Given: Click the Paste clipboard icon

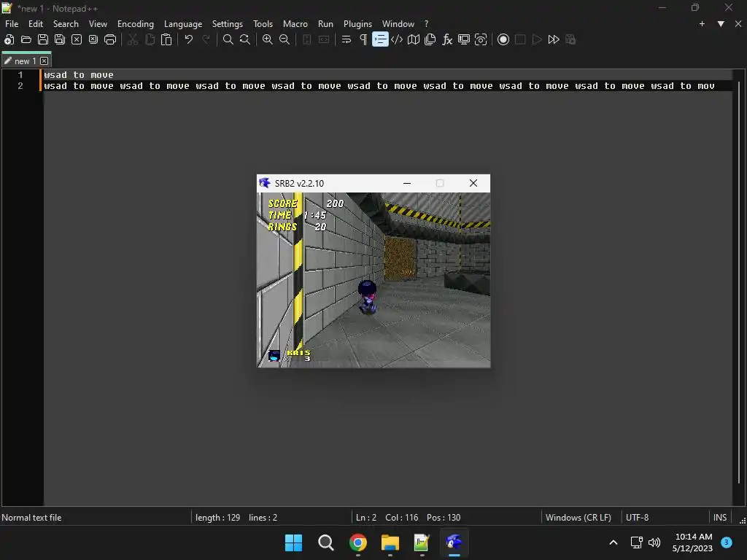Looking at the screenshot, I should pos(166,39).
